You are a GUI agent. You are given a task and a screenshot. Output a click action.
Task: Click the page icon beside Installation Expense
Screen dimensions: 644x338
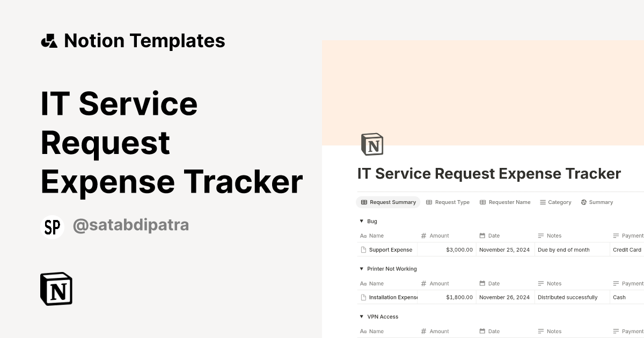pyautogui.click(x=363, y=297)
